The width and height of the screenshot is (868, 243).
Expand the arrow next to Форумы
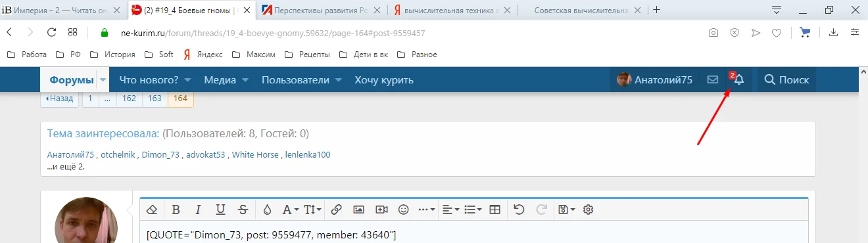click(x=104, y=80)
